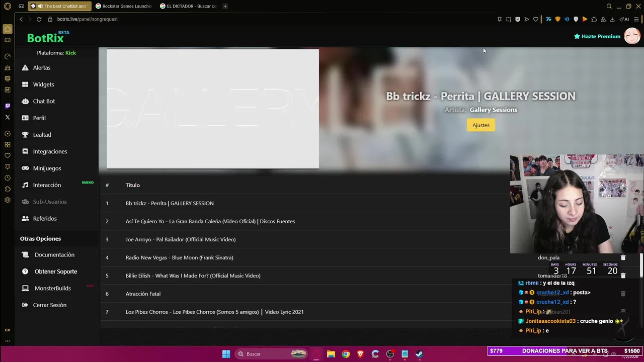This screenshot has width=644, height=362.
Task: Open the extensions puzzle piece icon
Action: [x=594, y=19]
